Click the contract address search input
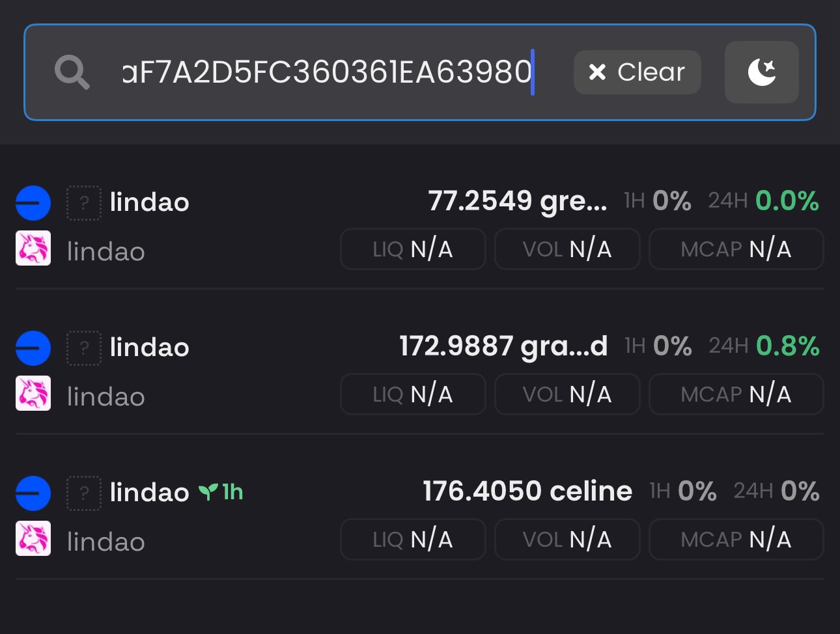 [327, 72]
